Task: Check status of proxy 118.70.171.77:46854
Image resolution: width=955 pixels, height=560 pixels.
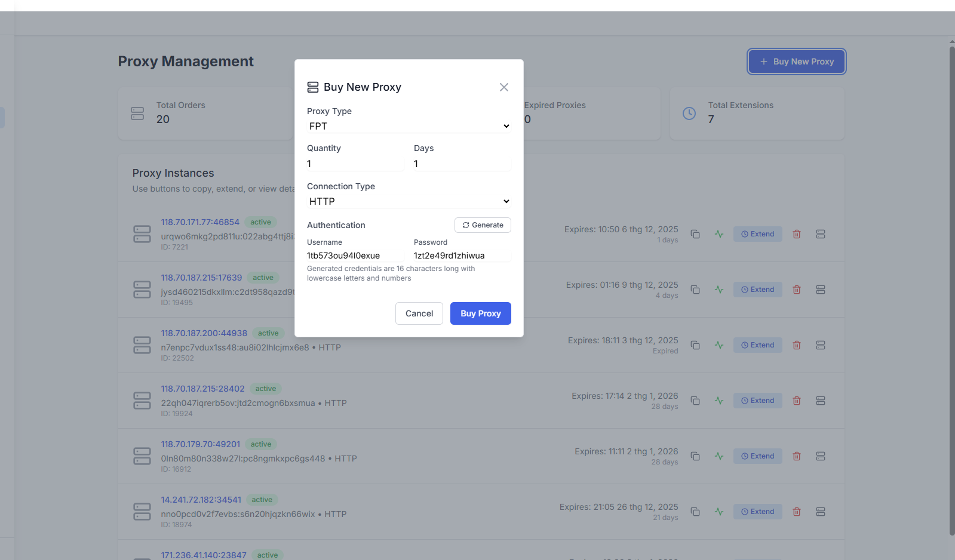Action: (x=719, y=234)
